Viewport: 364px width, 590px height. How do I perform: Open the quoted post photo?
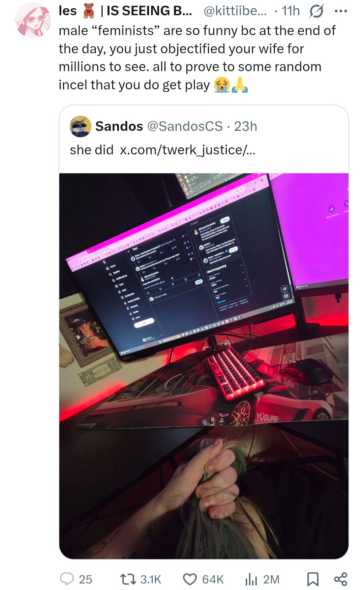pyautogui.click(x=204, y=366)
